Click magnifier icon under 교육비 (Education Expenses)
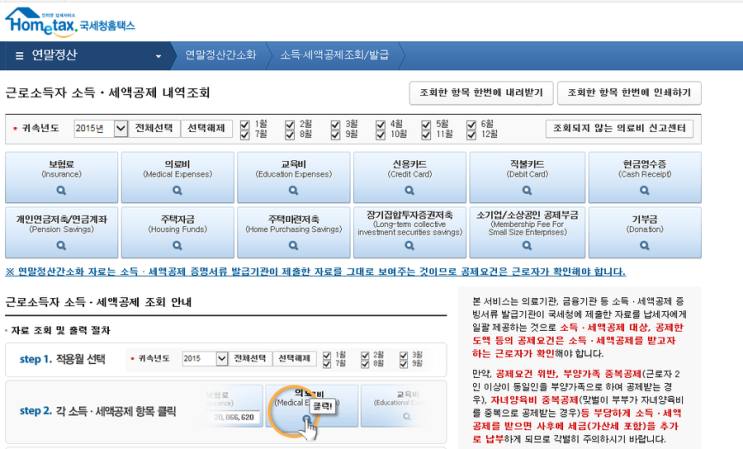 (x=293, y=190)
